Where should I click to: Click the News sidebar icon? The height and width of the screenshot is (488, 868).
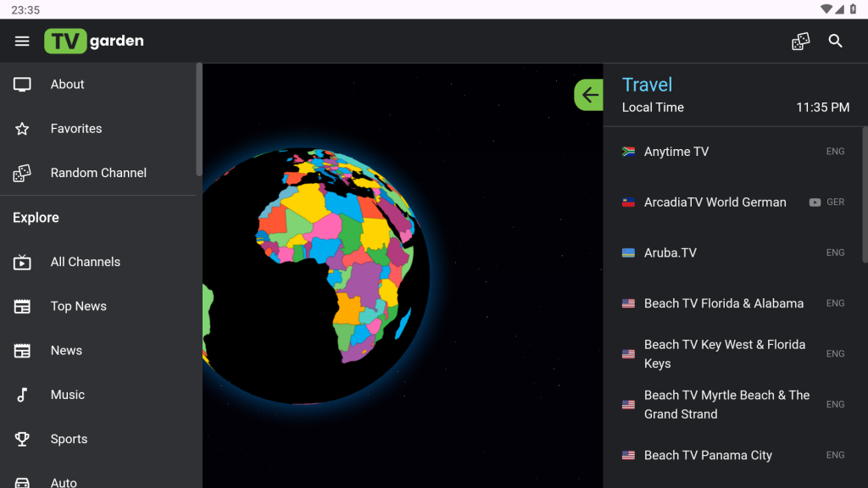[22, 350]
